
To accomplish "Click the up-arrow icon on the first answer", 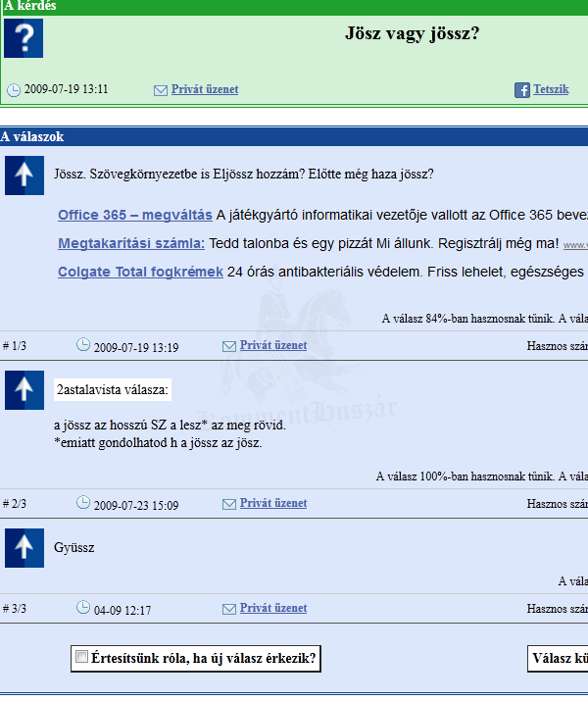I will point(24,175).
